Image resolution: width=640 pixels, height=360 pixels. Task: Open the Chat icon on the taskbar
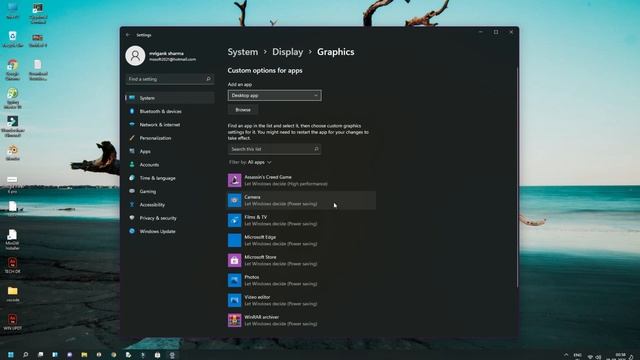69,355
